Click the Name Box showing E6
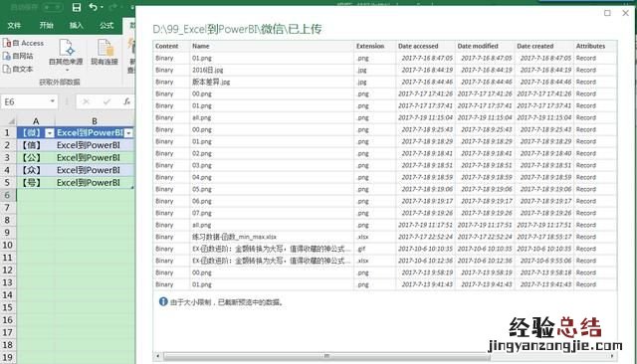This screenshot has width=637, height=364. 25,101
